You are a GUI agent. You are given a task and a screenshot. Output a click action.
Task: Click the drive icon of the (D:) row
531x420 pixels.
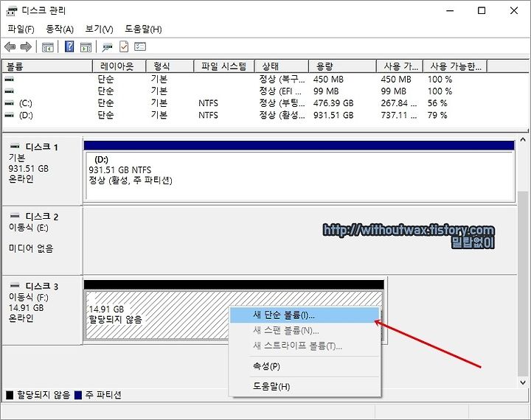[10, 115]
